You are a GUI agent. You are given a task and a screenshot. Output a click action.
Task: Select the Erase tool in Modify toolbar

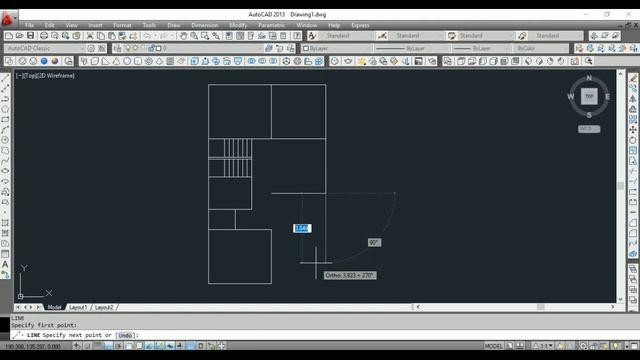tap(633, 78)
